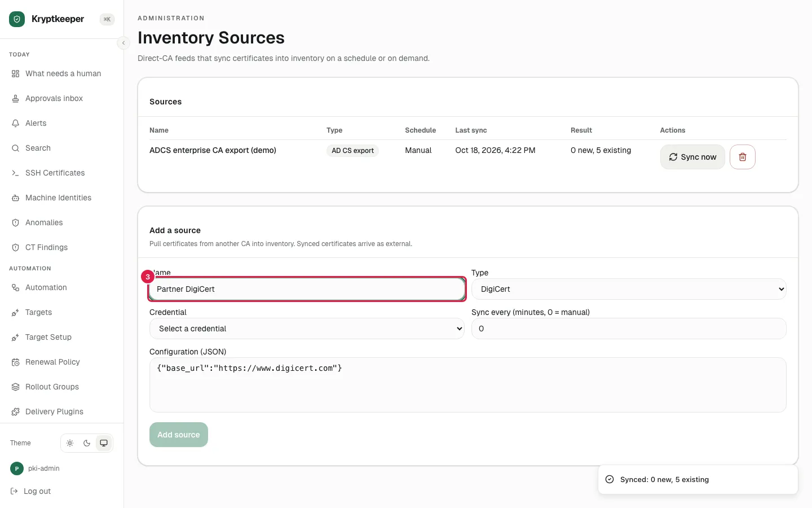Log out of Kryptkeeper
The image size is (812, 508).
(31, 491)
